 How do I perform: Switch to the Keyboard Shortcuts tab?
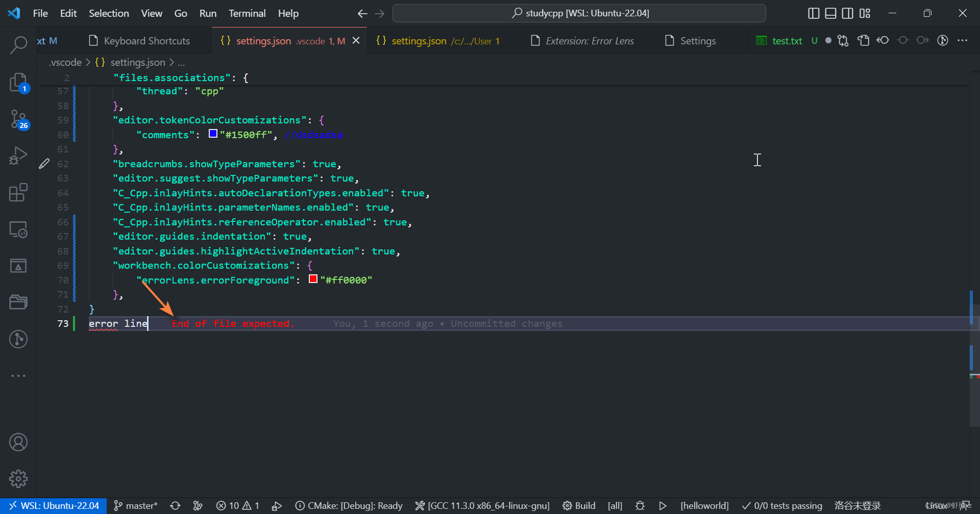point(145,41)
